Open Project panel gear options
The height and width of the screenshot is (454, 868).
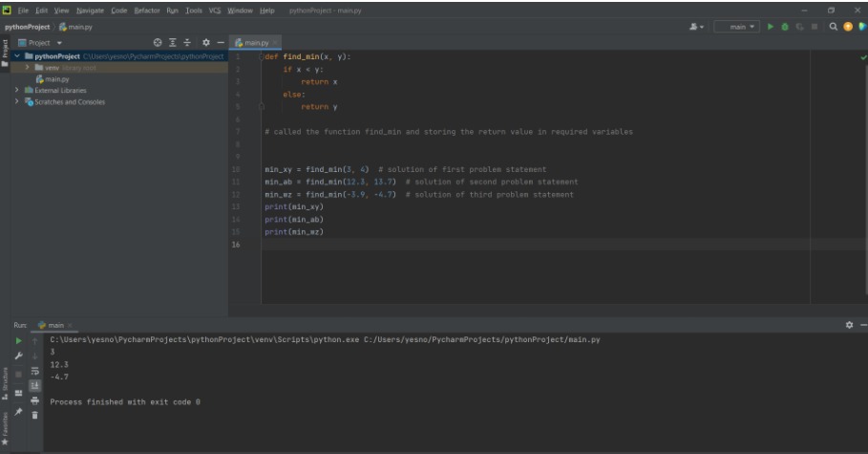coord(206,43)
